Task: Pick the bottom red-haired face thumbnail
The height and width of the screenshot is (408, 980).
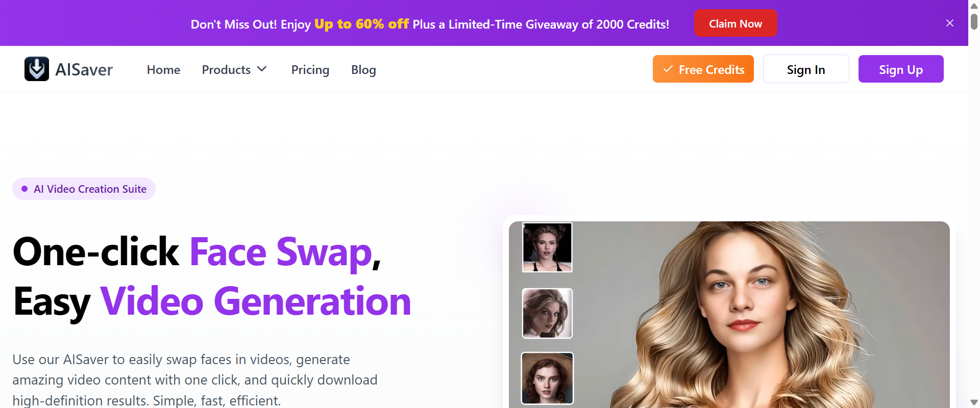Action: (547, 378)
